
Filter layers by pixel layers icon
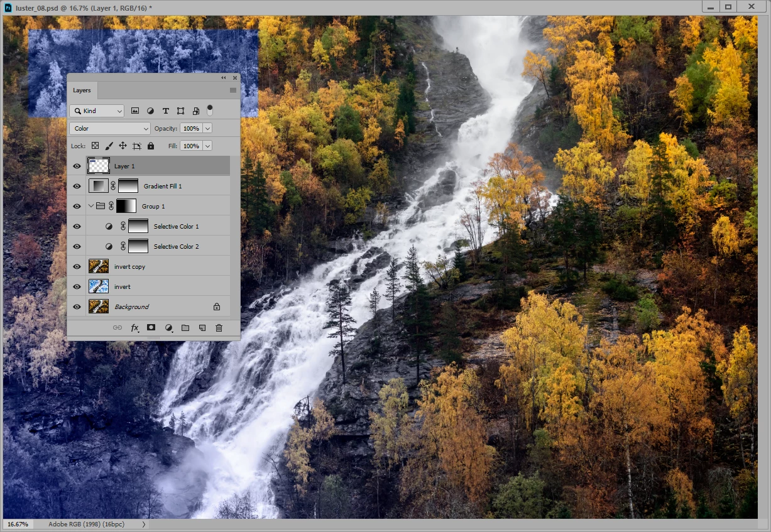pyautogui.click(x=135, y=111)
